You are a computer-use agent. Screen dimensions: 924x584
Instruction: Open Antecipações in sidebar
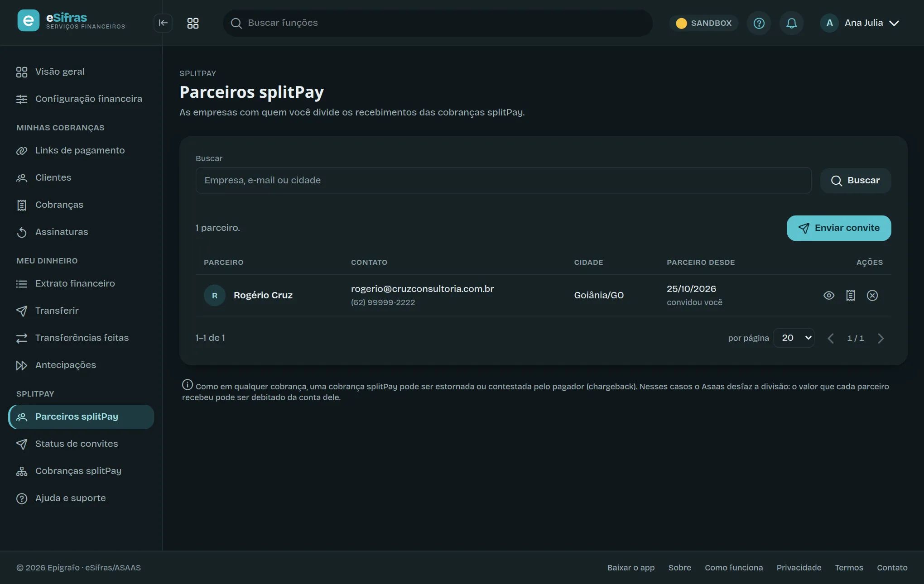click(x=81, y=365)
